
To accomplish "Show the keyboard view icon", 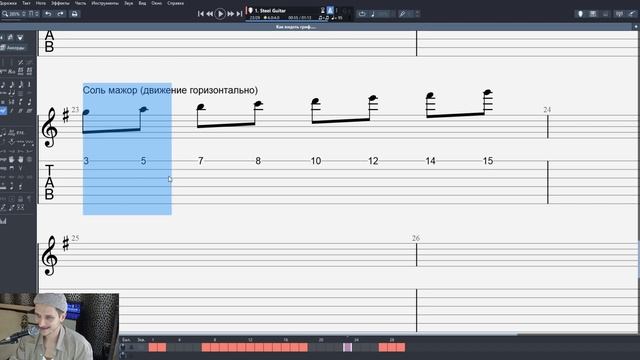I will point(593,14).
